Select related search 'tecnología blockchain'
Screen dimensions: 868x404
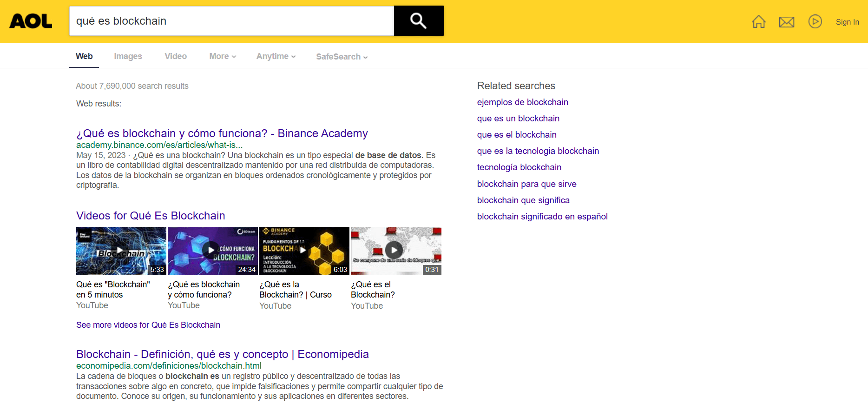pos(519,167)
